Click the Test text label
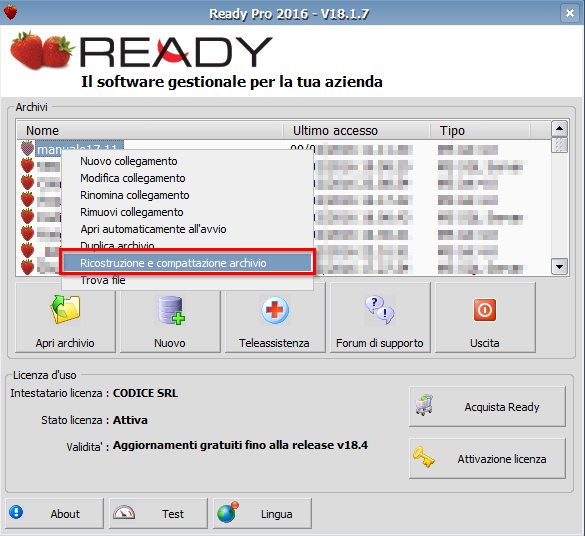585x536 pixels. coord(173,514)
